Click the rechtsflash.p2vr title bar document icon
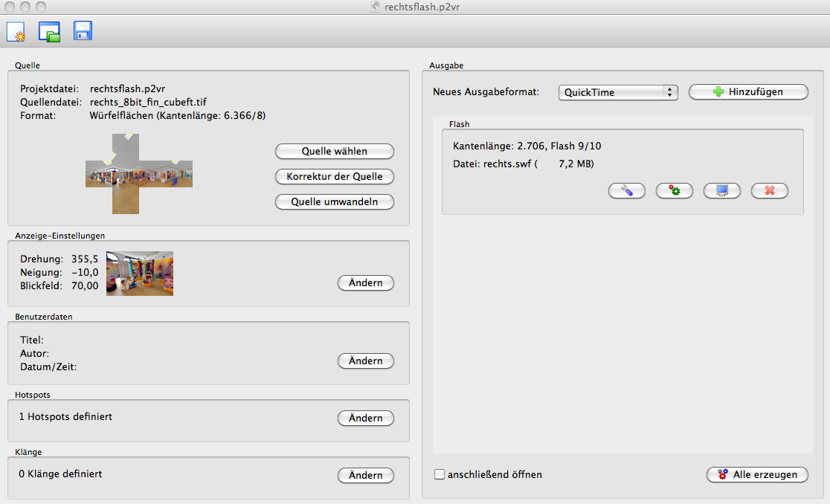Viewport: 830px width, 504px height. (x=376, y=7)
